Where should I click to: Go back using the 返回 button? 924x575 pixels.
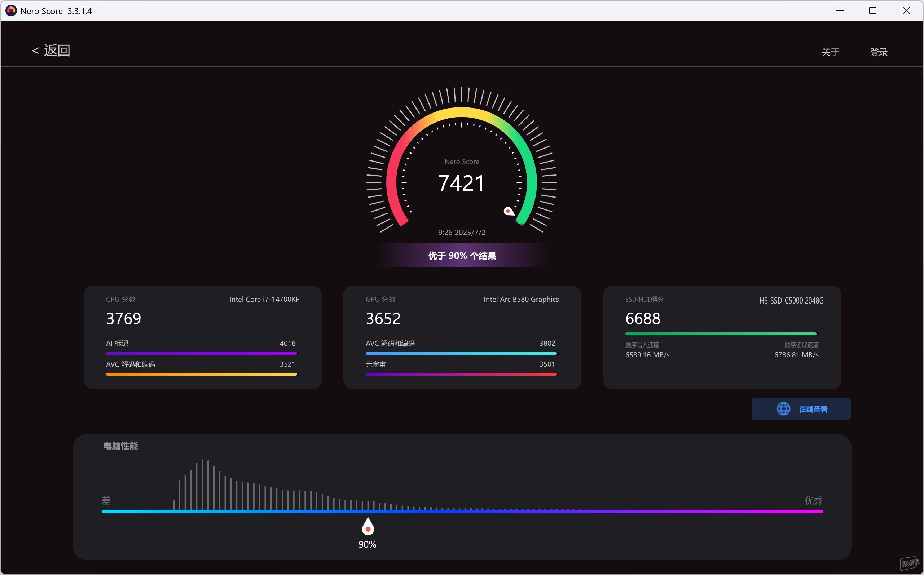coord(51,50)
